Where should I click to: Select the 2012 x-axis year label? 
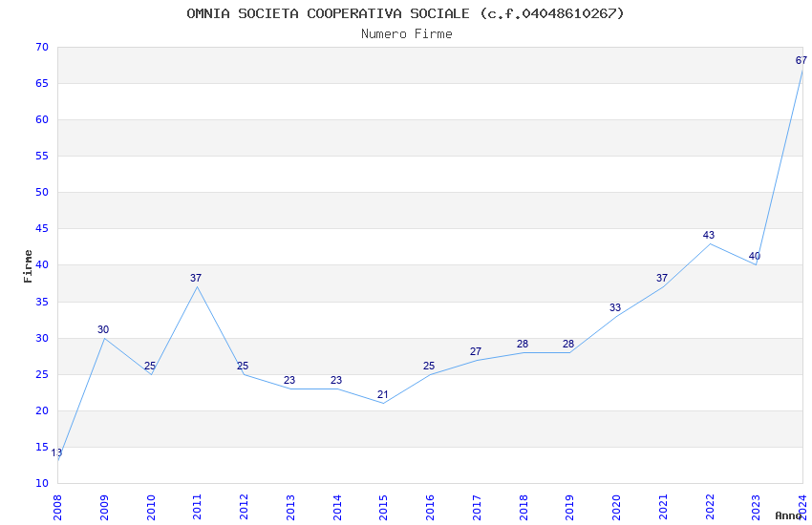(244, 506)
